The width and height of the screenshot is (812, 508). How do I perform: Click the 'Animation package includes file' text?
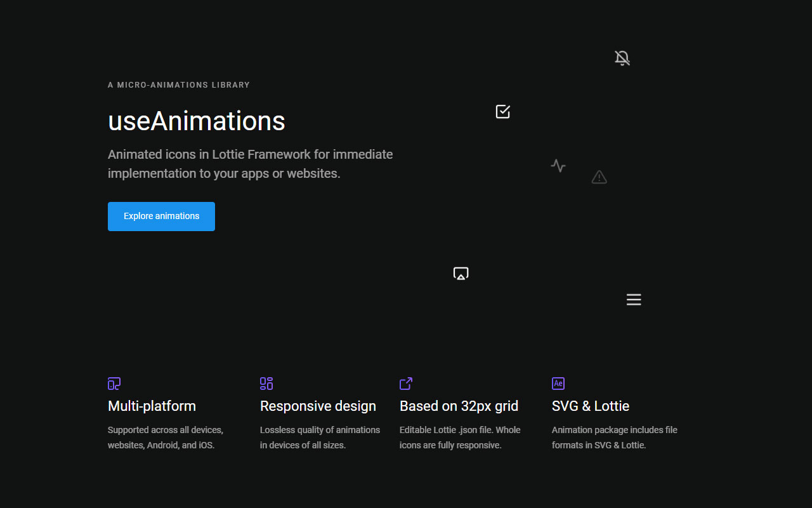(615, 438)
